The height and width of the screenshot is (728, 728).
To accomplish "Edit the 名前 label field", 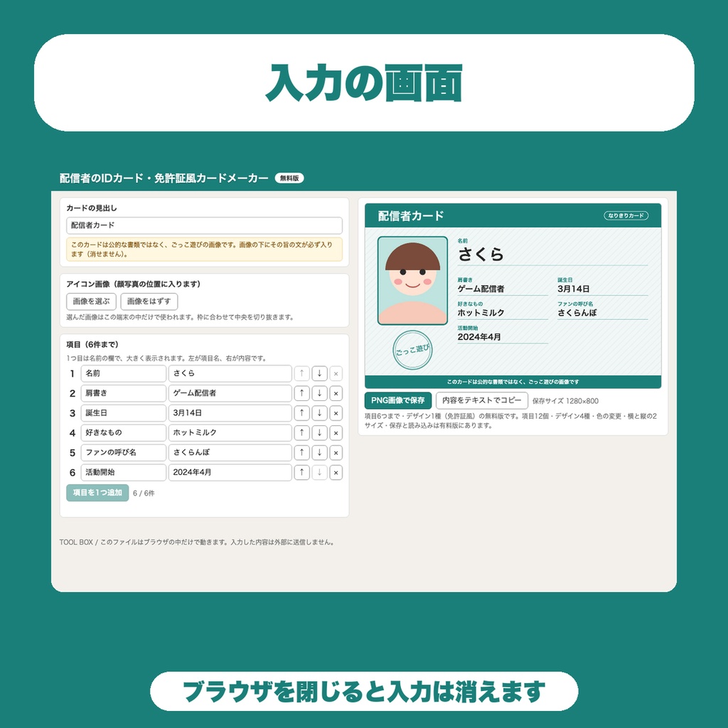I will (124, 373).
